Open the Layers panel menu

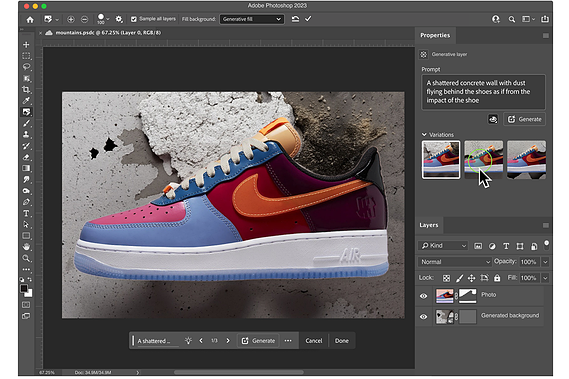[545, 225]
